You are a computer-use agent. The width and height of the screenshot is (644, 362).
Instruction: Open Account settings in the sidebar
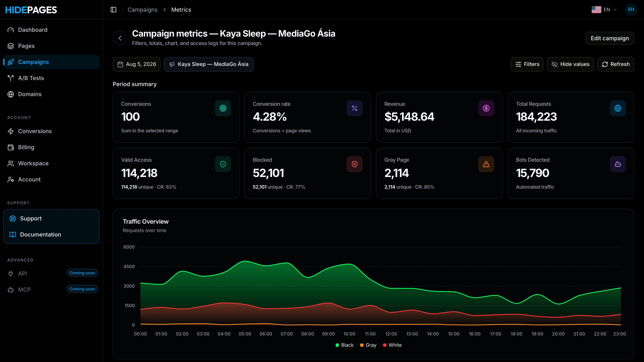click(51, 180)
